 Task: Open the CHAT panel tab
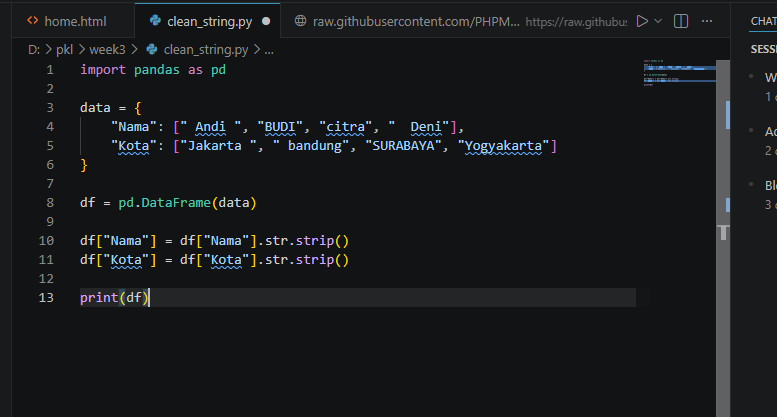tap(763, 21)
